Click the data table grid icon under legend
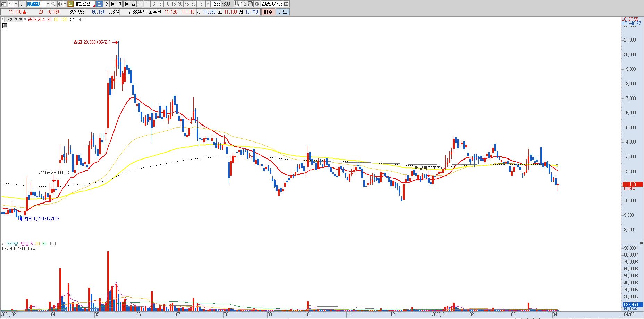 pyautogui.click(x=5, y=26)
